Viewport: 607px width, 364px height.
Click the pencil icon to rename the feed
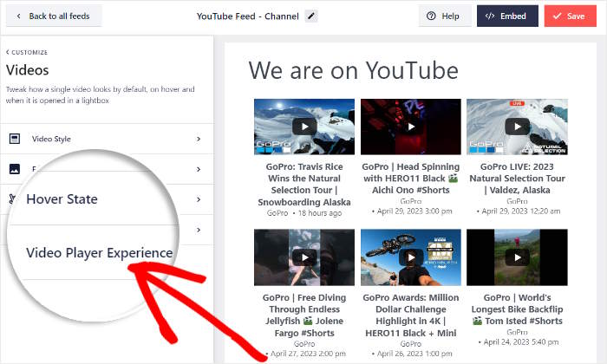pyautogui.click(x=311, y=16)
